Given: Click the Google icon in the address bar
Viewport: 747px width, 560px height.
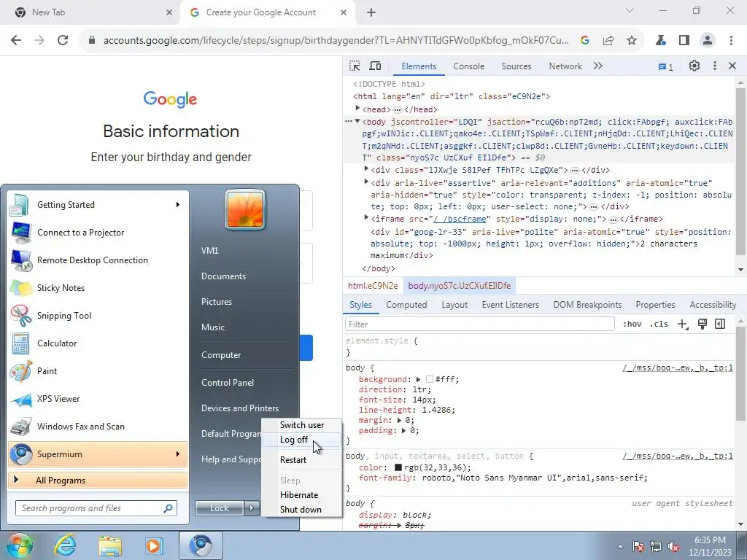Looking at the screenshot, I should click(x=585, y=41).
